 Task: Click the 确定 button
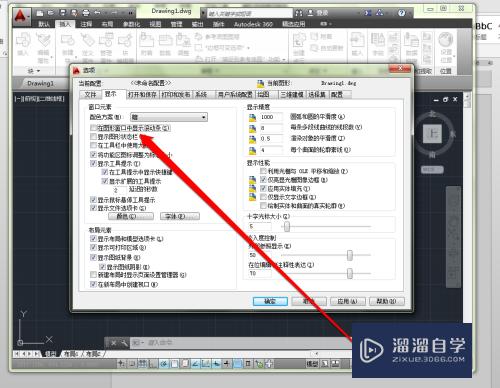click(x=270, y=301)
